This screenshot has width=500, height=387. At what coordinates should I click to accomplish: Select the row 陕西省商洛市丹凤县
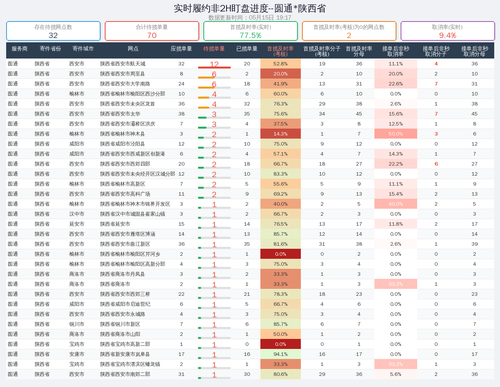tap(250, 274)
